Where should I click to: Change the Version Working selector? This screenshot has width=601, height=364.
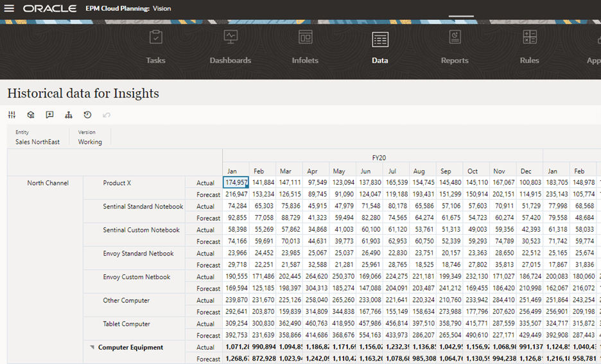point(90,142)
